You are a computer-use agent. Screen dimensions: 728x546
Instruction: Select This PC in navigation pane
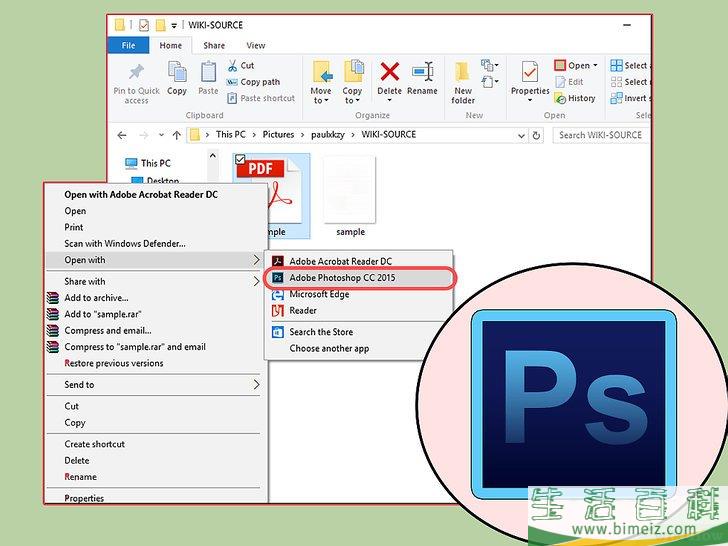point(148,163)
